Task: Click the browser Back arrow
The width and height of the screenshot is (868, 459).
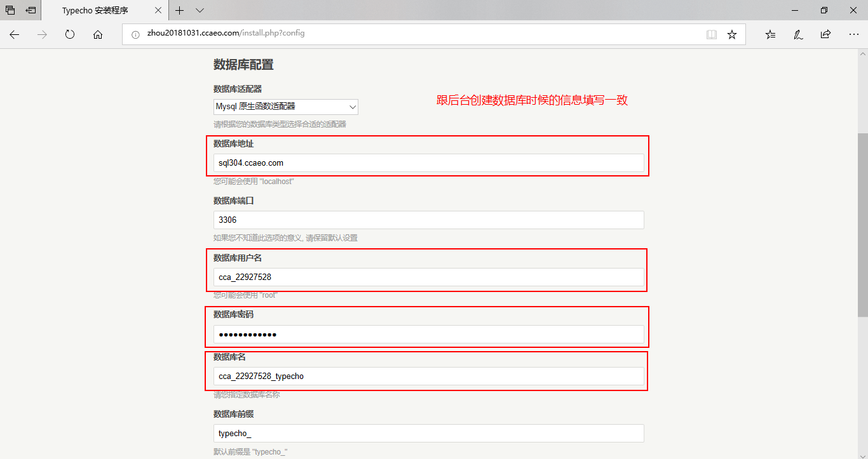Action: click(x=14, y=34)
